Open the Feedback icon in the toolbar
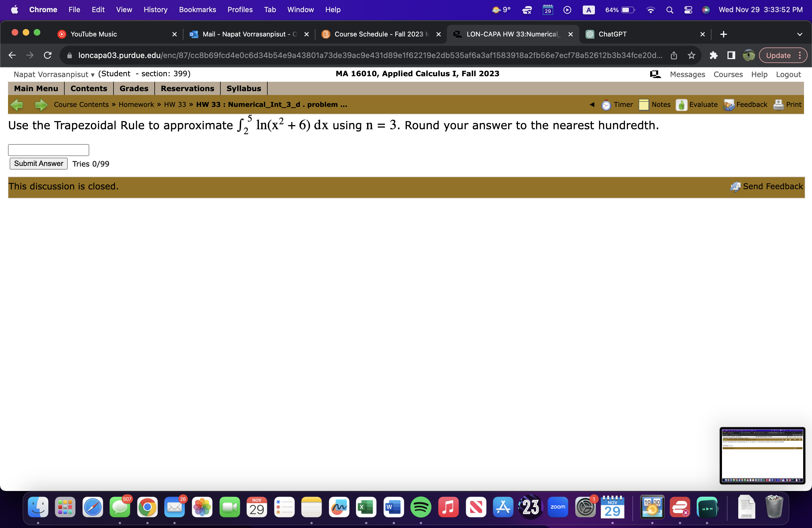812x528 pixels. coord(728,105)
